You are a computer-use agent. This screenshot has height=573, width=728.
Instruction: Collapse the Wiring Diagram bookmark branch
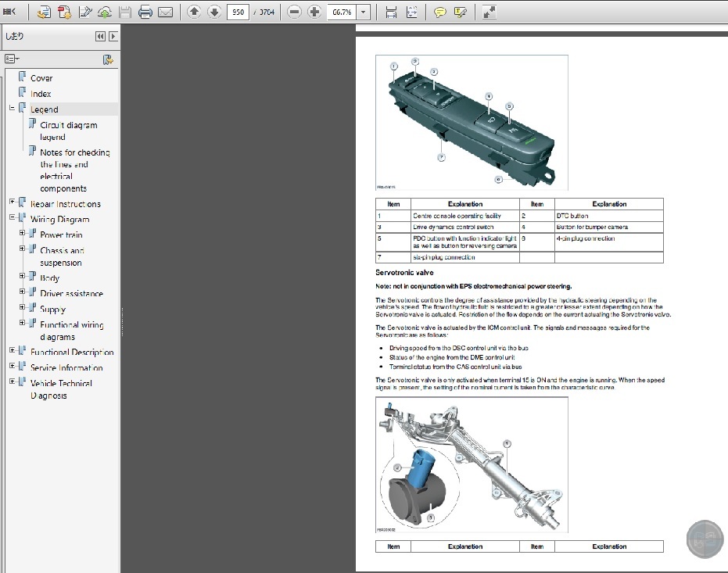click(x=12, y=217)
